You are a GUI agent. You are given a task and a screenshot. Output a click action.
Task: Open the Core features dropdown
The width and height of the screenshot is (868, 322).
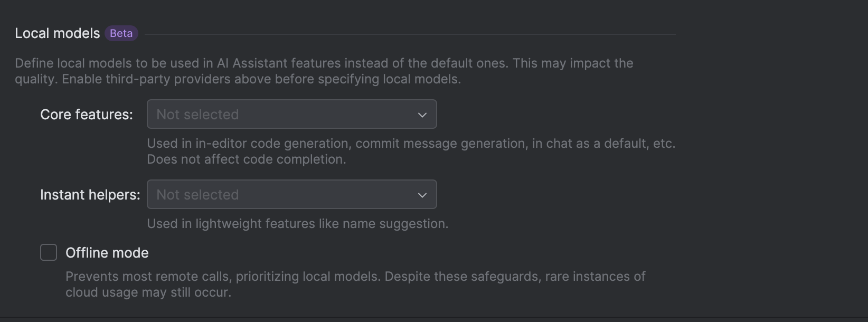tap(291, 114)
